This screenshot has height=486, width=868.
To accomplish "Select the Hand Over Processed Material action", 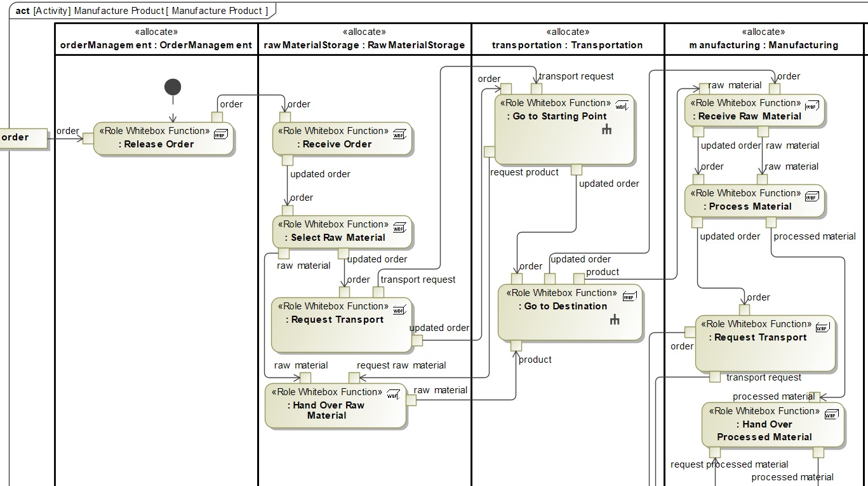I will coord(773,424).
